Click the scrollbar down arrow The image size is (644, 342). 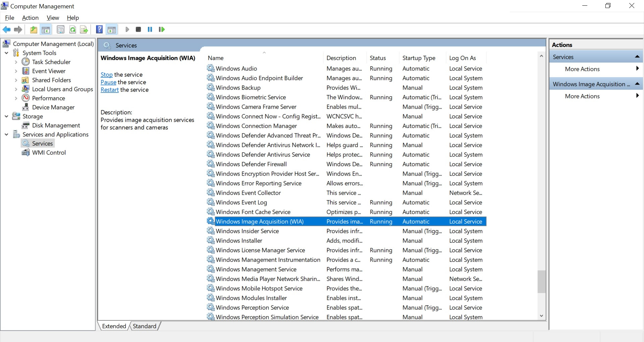click(541, 316)
